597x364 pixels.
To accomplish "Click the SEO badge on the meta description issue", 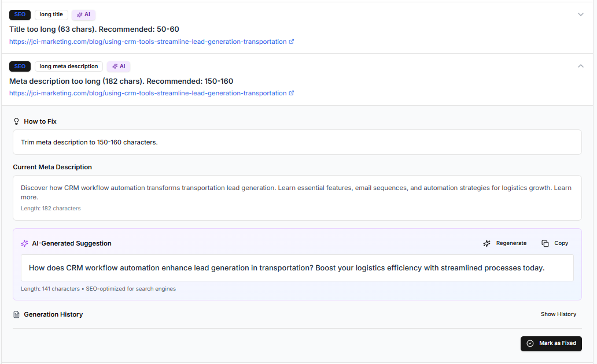I will click(20, 66).
